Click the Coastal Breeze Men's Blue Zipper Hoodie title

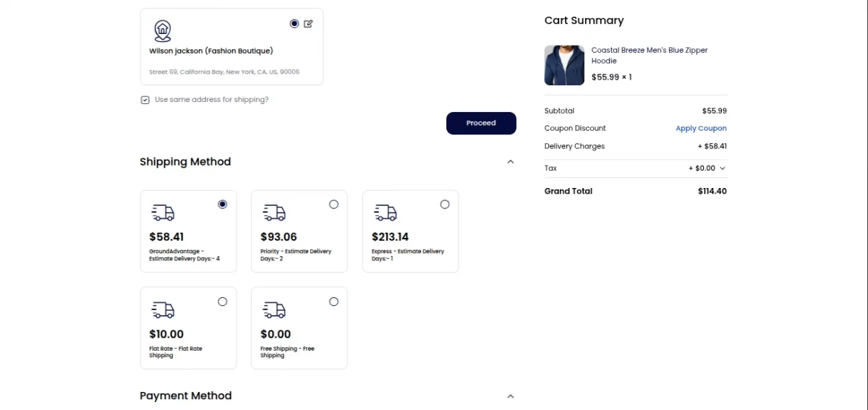tap(650, 56)
